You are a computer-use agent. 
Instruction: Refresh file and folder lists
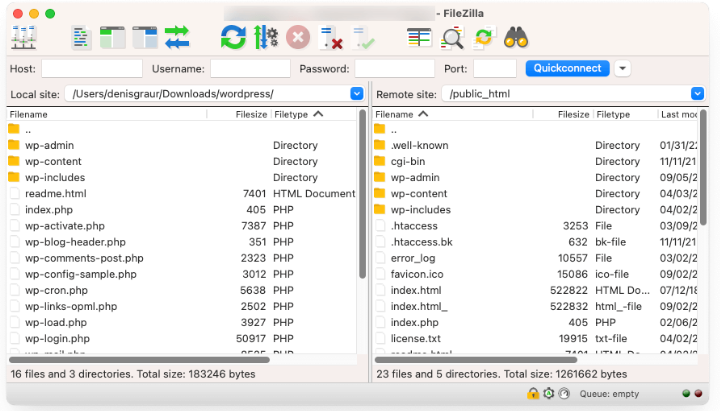[233, 37]
